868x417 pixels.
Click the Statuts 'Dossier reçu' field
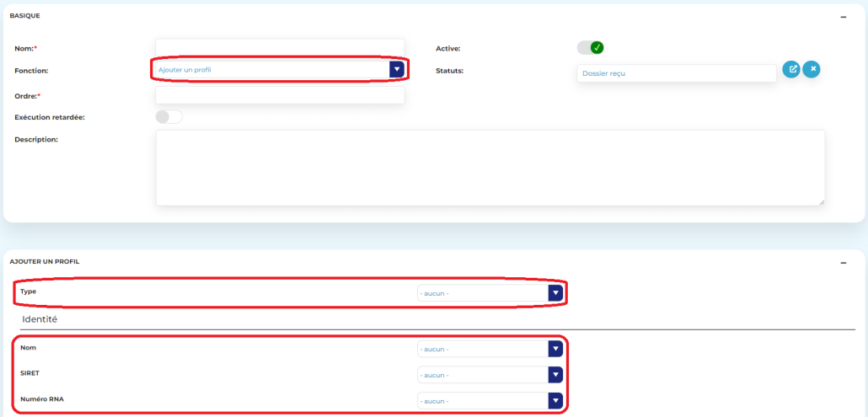[676, 74]
